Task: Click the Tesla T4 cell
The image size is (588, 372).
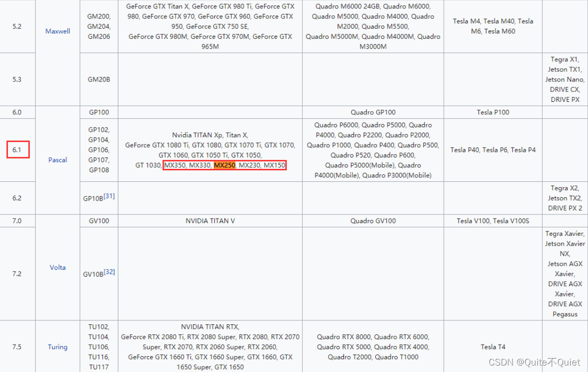Action: click(x=493, y=347)
